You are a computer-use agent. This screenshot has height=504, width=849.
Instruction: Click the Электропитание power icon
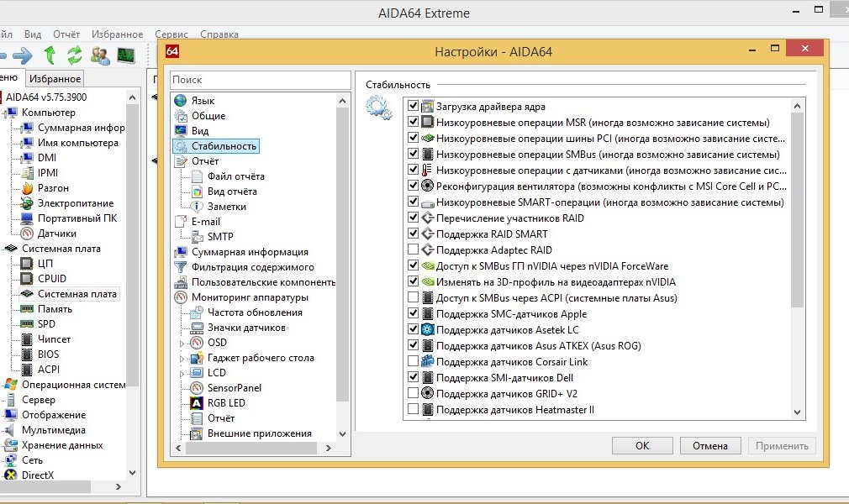pos(27,203)
